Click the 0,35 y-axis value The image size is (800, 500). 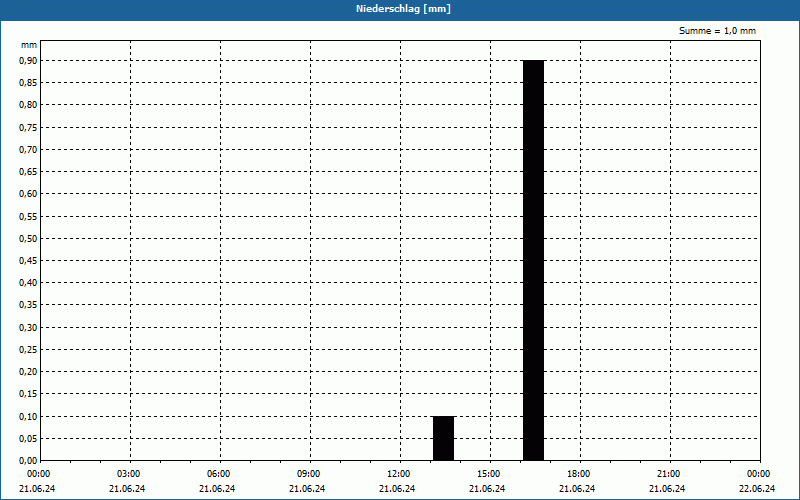click(29, 305)
